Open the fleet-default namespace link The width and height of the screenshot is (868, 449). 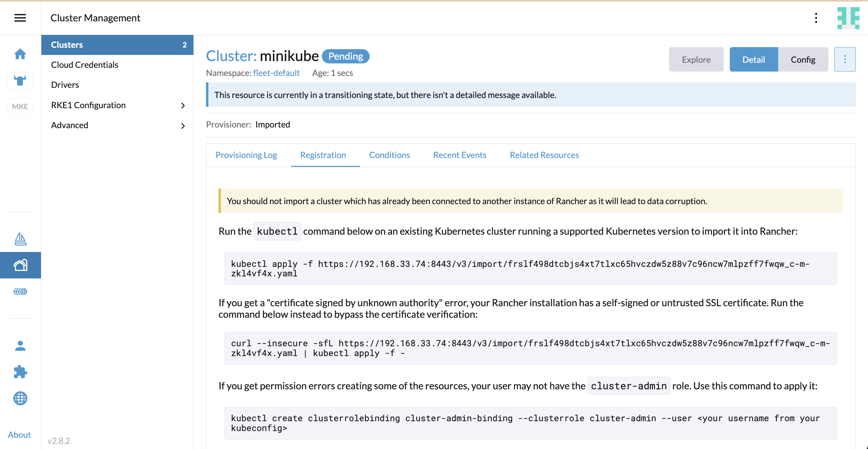tap(276, 73)
